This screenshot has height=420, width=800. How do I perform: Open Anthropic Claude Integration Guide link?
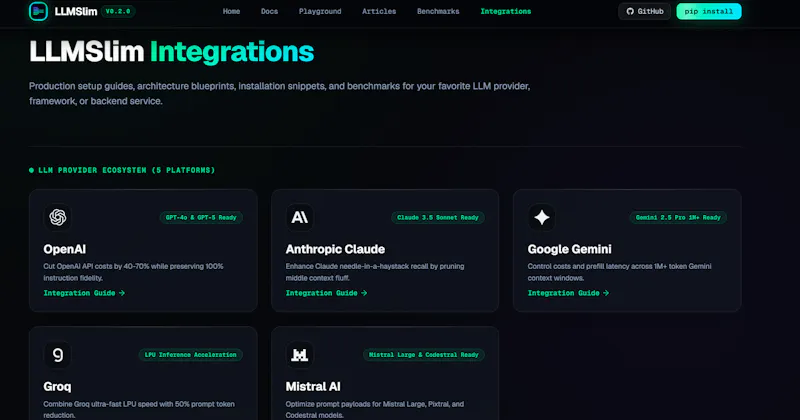click(x=327, y=293)
